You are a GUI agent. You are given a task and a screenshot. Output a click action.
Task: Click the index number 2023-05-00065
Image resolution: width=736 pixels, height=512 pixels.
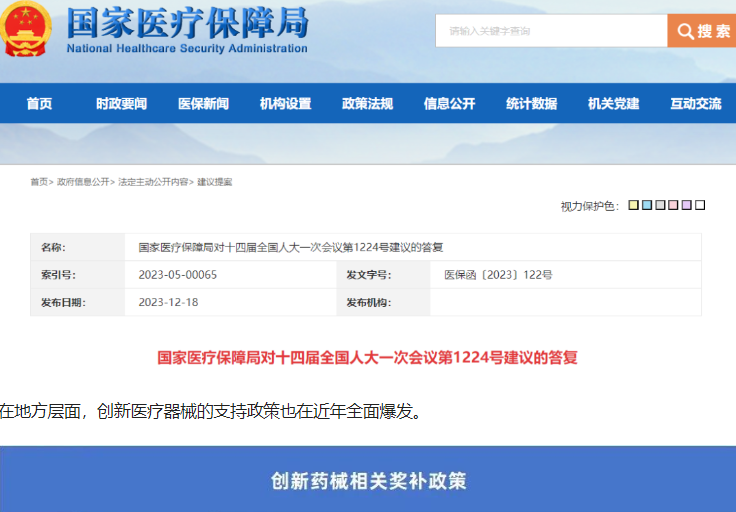click(177, 275)
